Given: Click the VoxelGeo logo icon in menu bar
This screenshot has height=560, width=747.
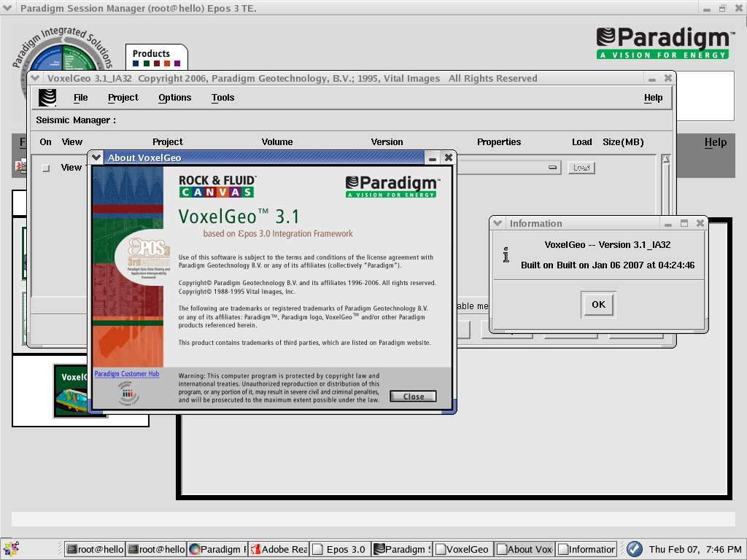Looking at the screenshot, I should pos(47,98).
